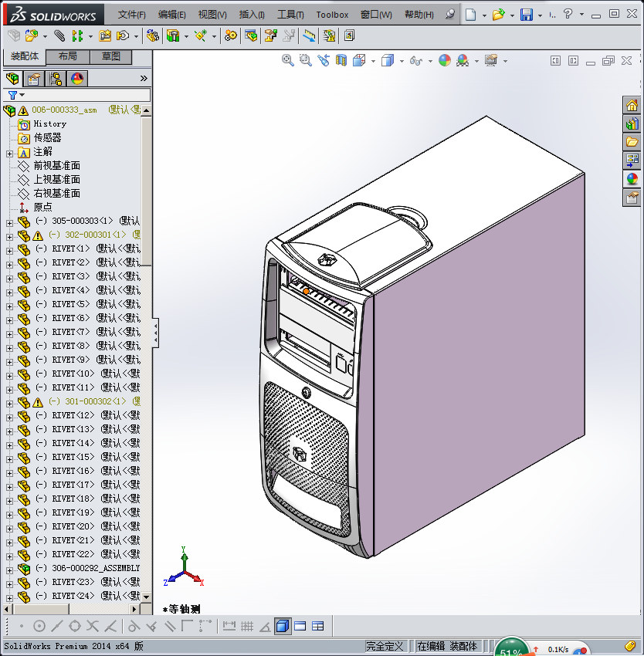Viewport: 644px width, 656px height.
Task: Select the History tree item
Action: pos(50,123)
